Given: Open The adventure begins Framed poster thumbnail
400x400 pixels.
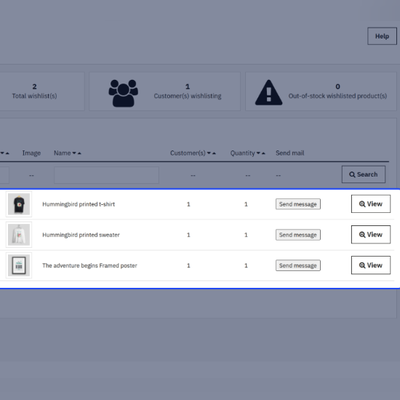Looking at the screenshot, I should [x=19, y=266].
